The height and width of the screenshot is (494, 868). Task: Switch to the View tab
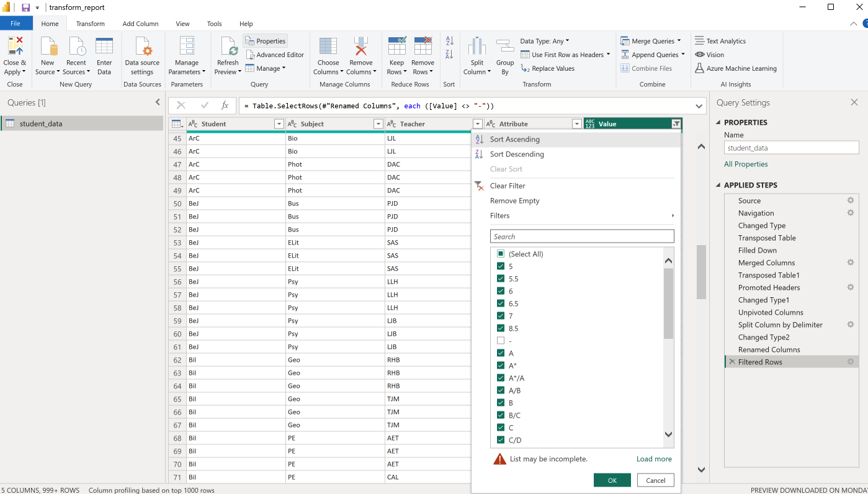tap(182, 24)
